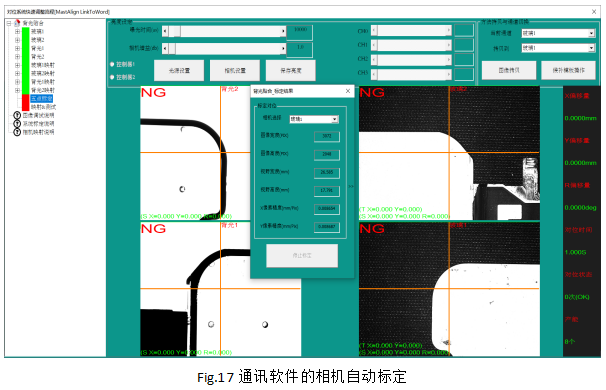This screenshot has height=390, width=606.
Task: Click the camera gain slider's right arrow
Action: pos(283,49)
